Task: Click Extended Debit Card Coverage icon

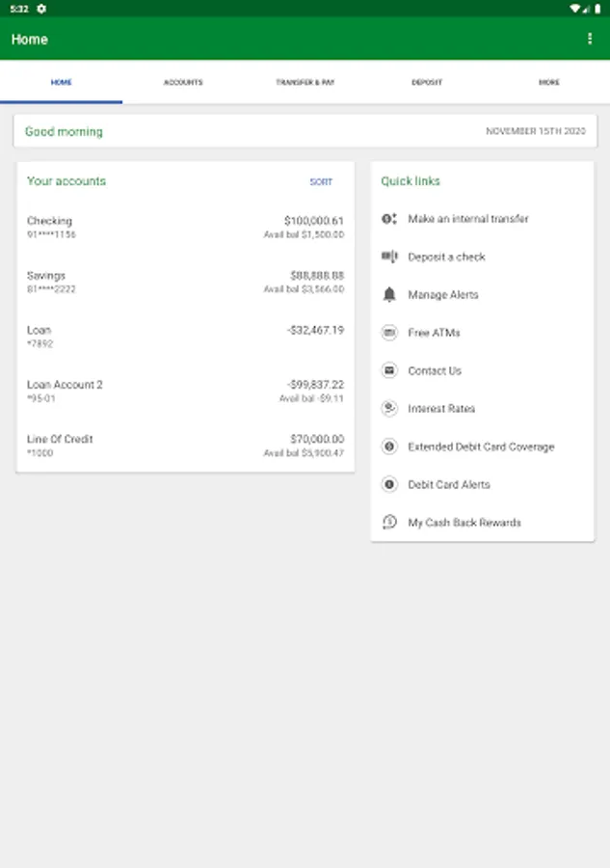Action: [x=389, y=447]
